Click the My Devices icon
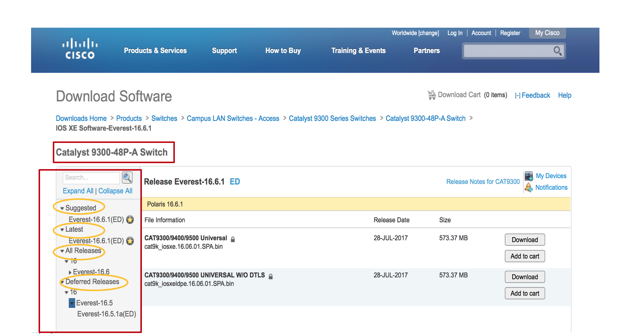This screenshot has width=644, height=336. pos(529,176)
